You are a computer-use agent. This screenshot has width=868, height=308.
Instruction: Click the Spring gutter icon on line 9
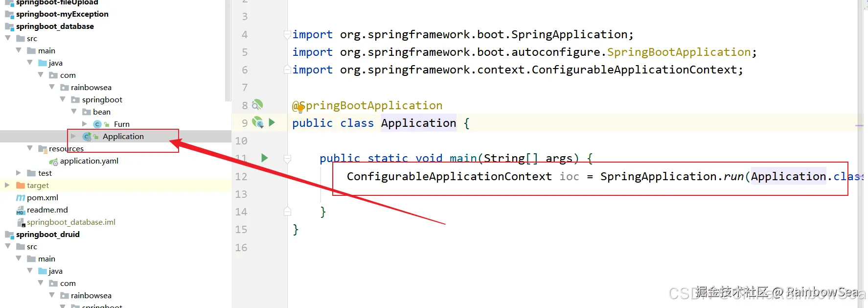click(x=258, y=122)
